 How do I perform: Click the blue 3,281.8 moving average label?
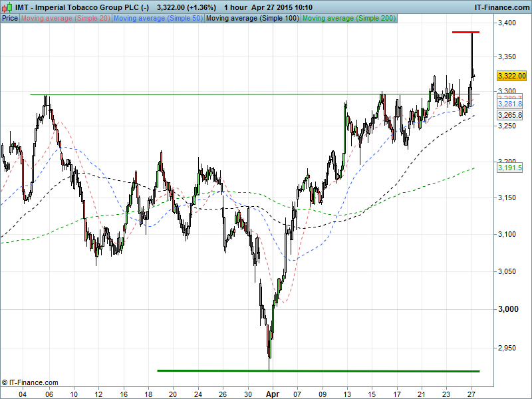click(x=510, y=104)
